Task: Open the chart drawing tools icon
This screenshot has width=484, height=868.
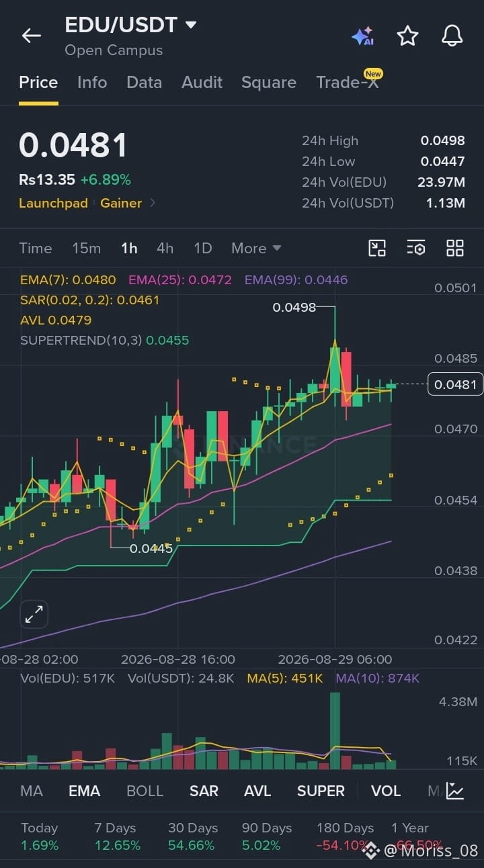Action: [377, 248]
